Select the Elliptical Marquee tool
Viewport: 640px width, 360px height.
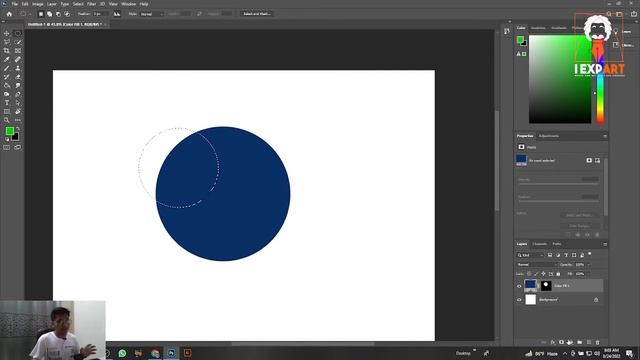18,33
